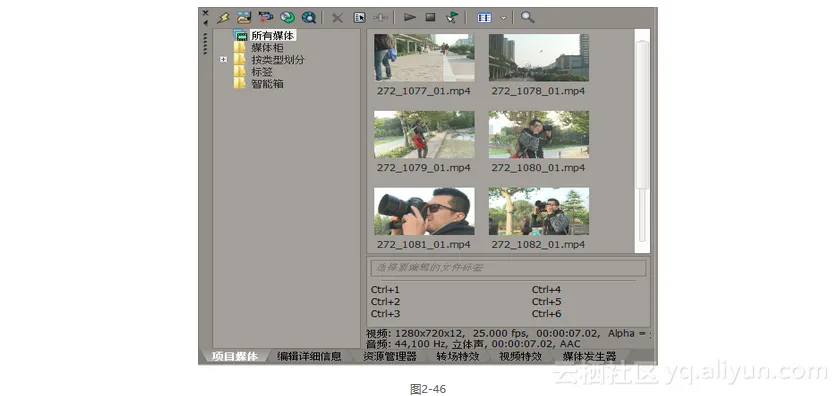The image size is (839, 396).
Task: Click the file name 272_1082_01.mp4
Action: 538,244
